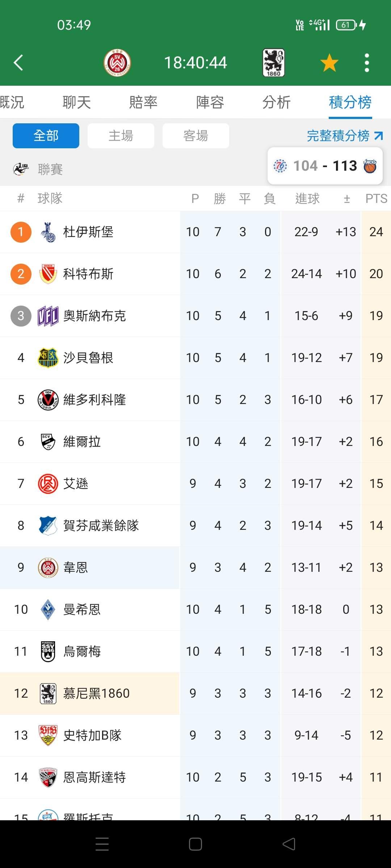391x868 pixels.
Task: Tap the 賀芬咸業餘隊 club crest
Action: tap(48, 526)
